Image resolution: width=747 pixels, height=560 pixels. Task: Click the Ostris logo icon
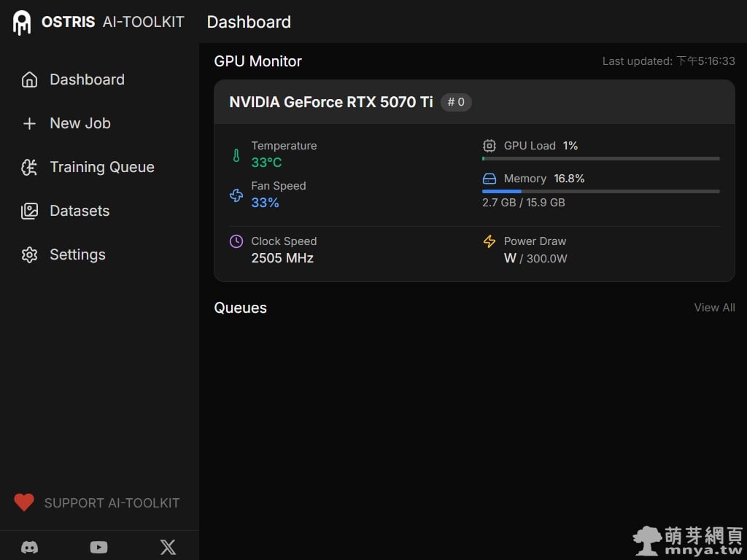[x=22, y=23]
